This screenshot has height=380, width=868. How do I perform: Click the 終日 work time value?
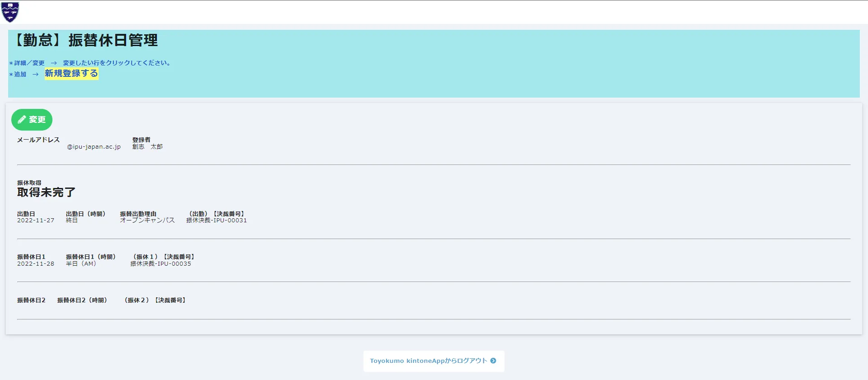(x=72, y=220)
